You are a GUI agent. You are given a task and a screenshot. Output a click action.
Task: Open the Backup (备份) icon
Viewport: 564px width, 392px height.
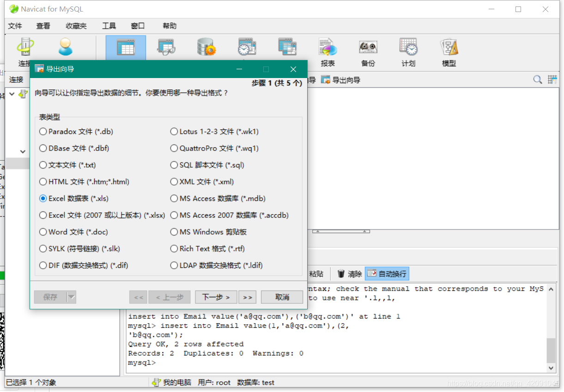[x=368, y=48]
